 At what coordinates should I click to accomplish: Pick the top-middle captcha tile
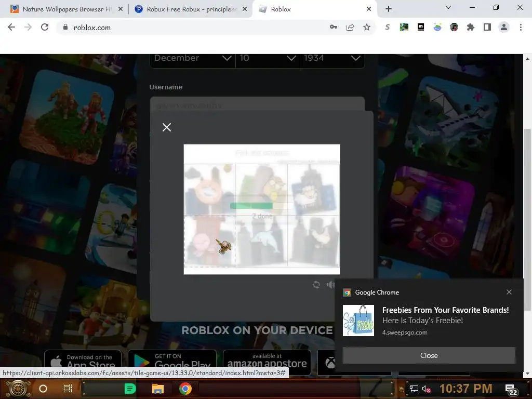tap(262, 189)
